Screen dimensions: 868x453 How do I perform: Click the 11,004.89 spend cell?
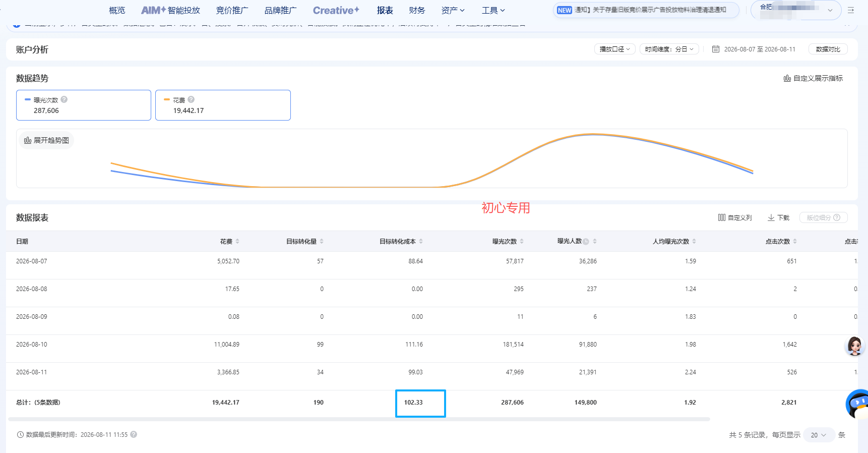click(227, 344)
